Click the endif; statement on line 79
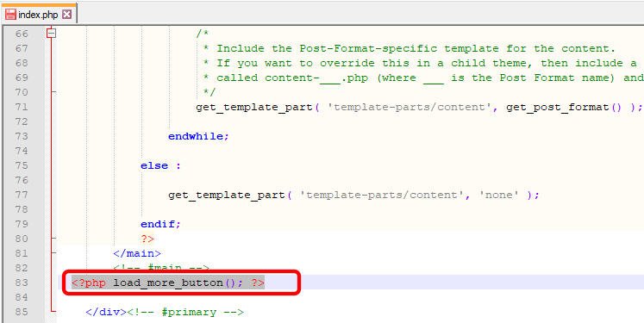 point(160,225)
